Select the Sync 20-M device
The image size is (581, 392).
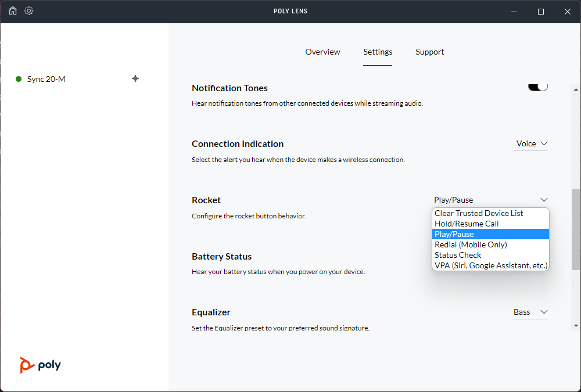click(46, 79)
